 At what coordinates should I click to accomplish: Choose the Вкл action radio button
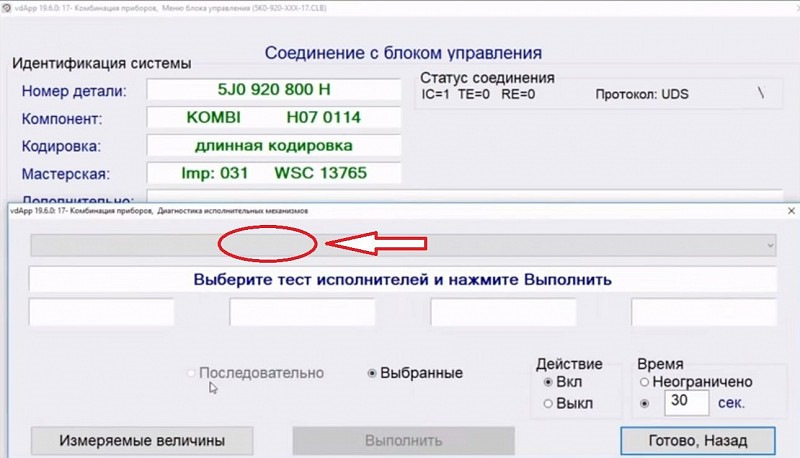pos(548,382)
